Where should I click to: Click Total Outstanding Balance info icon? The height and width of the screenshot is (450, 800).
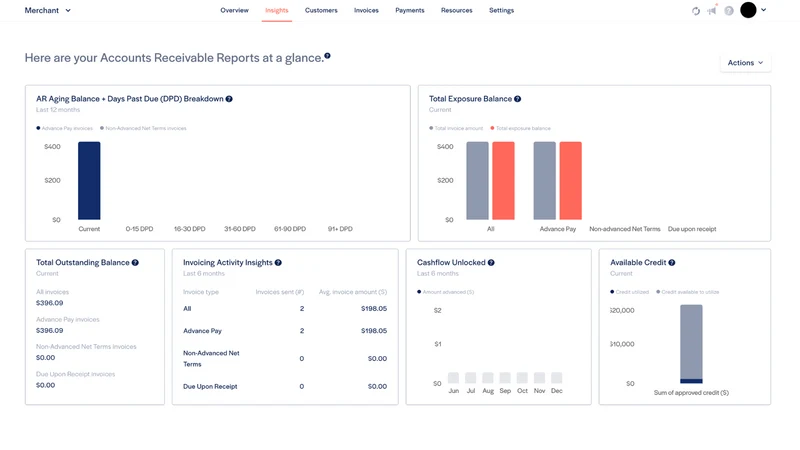pos(135,263)
